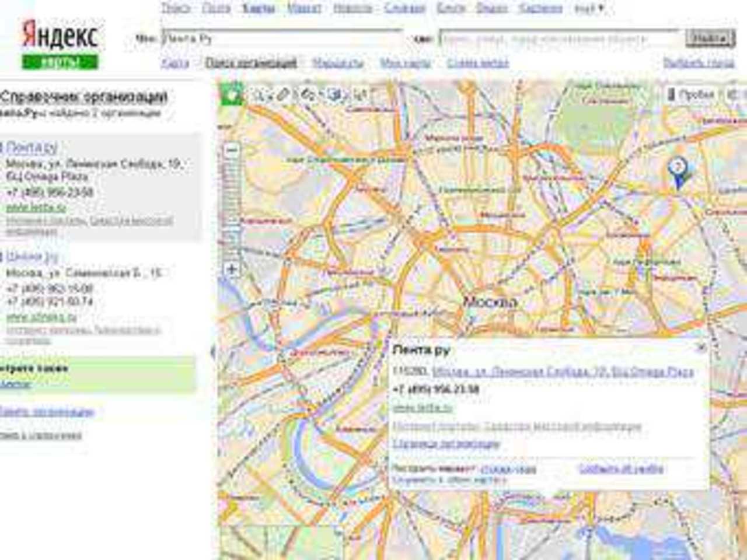This screenshot has height=560, width=747.
Task: Click the Выбрать город link
Action: point(699,62)
